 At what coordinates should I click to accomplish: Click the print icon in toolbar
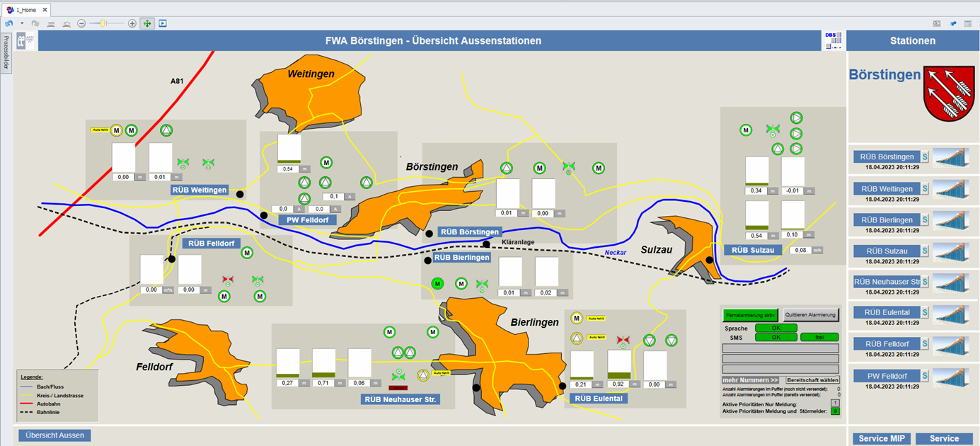click(x=51, y=23)
